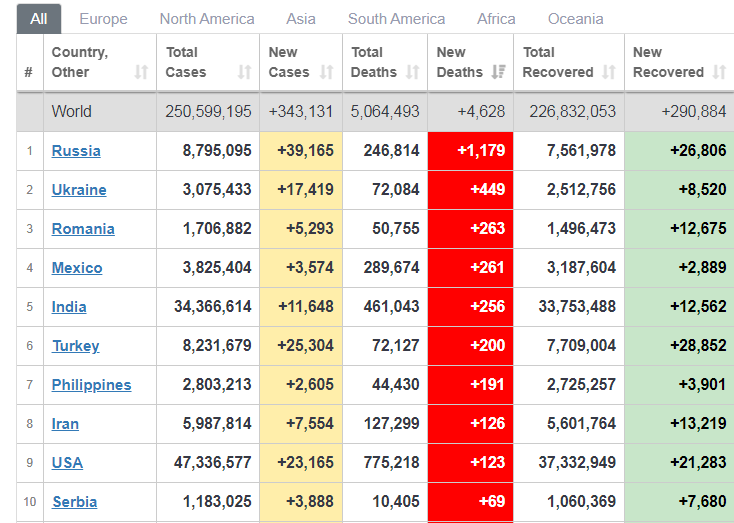Switch to the Europe tab
This screenshot has width=734, height=523.
(103, 19)
